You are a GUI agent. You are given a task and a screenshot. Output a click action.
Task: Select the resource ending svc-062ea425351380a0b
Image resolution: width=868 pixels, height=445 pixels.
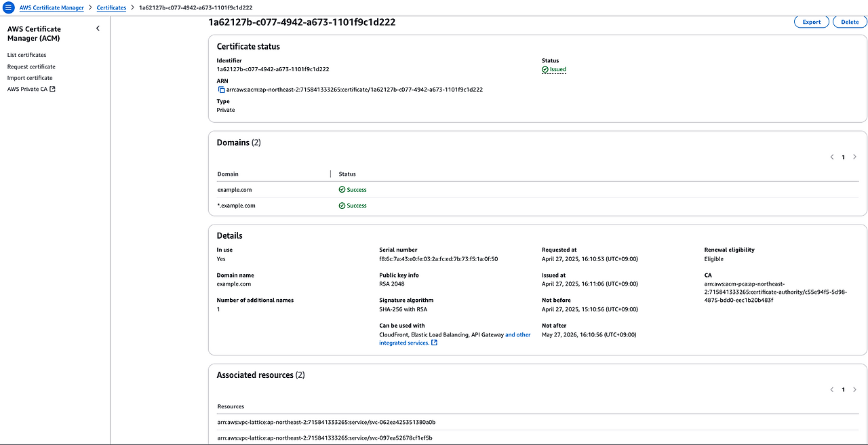pos(326,422)
